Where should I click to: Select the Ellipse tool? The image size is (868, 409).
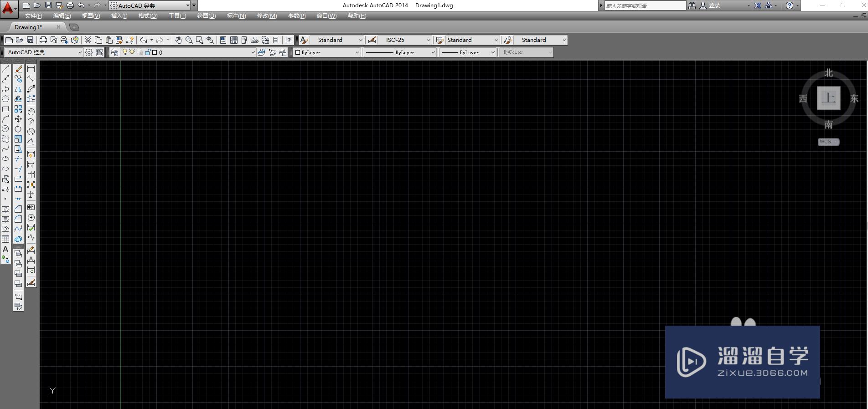click(x=5, y=159)
